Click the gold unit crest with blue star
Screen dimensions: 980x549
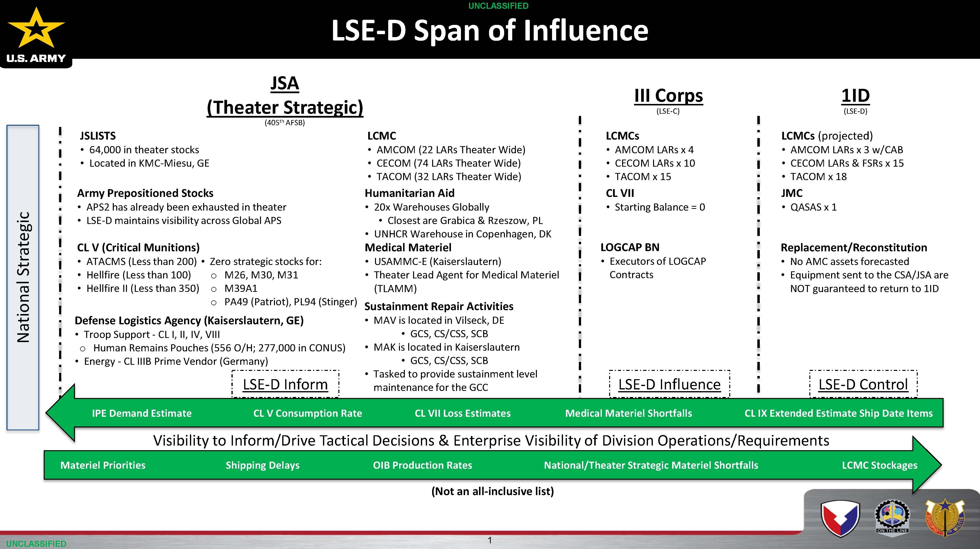point(945,518)
